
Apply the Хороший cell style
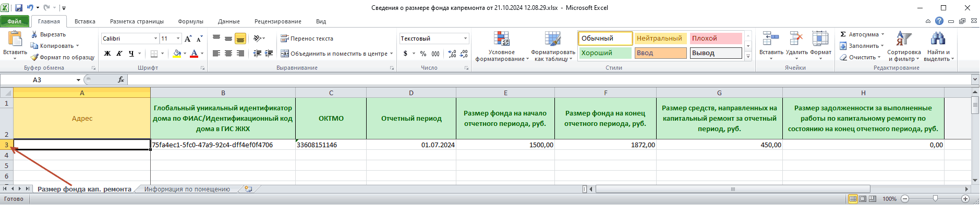(605, 53)
